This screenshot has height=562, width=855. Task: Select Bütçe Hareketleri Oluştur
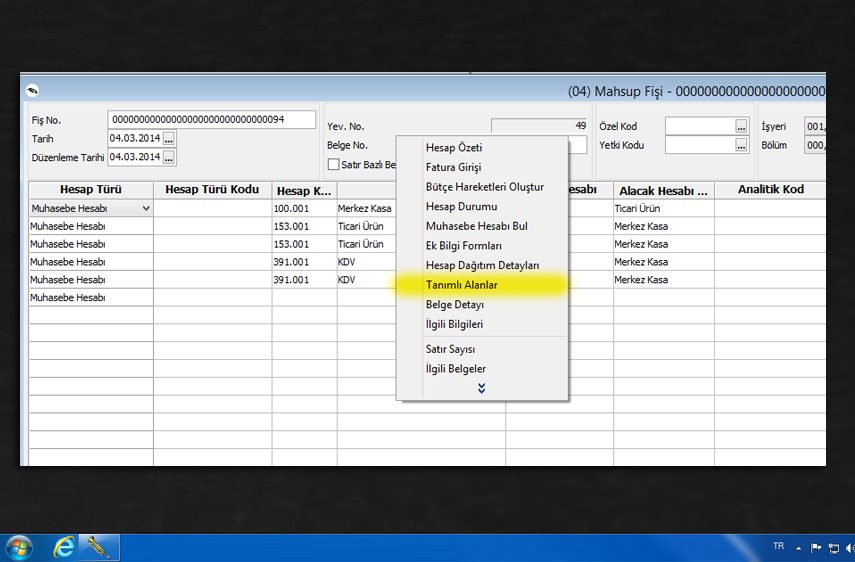click(x=485, y=187)
